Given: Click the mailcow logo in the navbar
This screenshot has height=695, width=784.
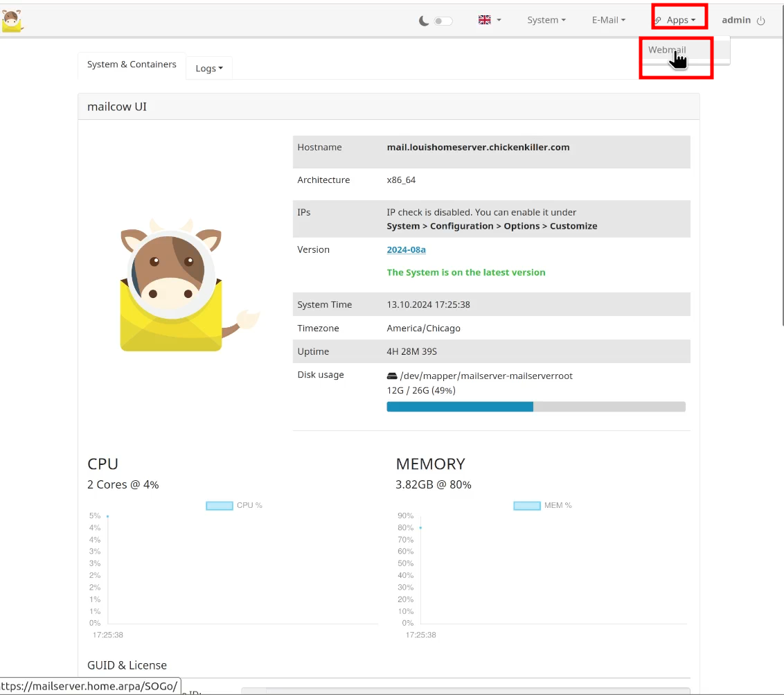Looking at the screenshot, I should click(x=12, y=21).
